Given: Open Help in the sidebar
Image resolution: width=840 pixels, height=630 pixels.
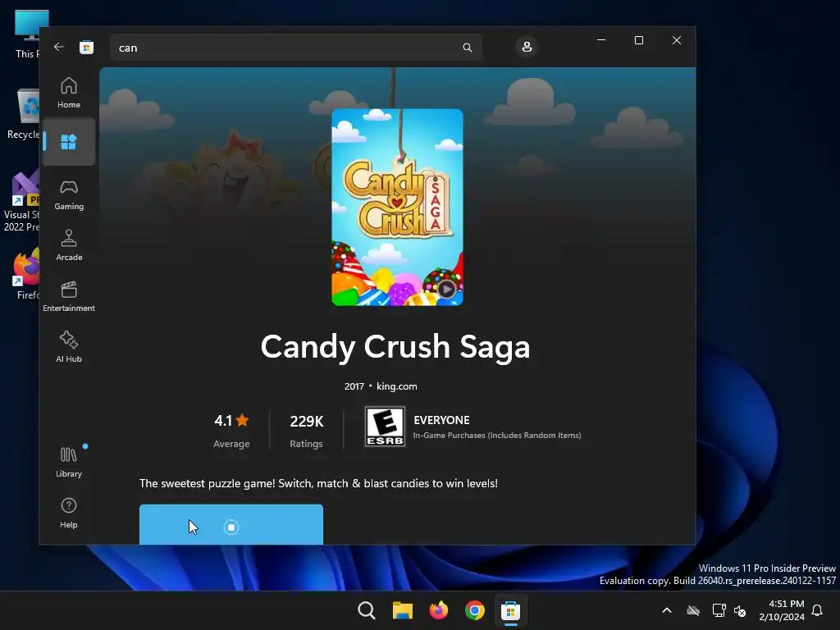Looking at the screenshot, I should (69, 513).
